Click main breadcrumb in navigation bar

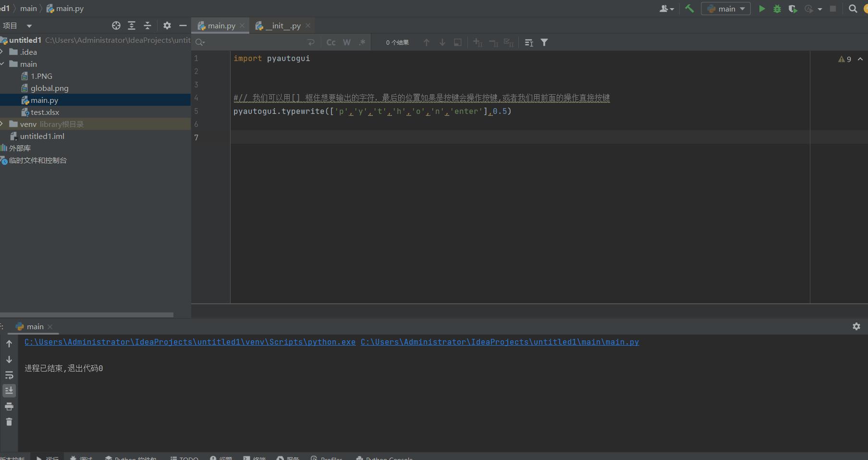coord(28,9)
